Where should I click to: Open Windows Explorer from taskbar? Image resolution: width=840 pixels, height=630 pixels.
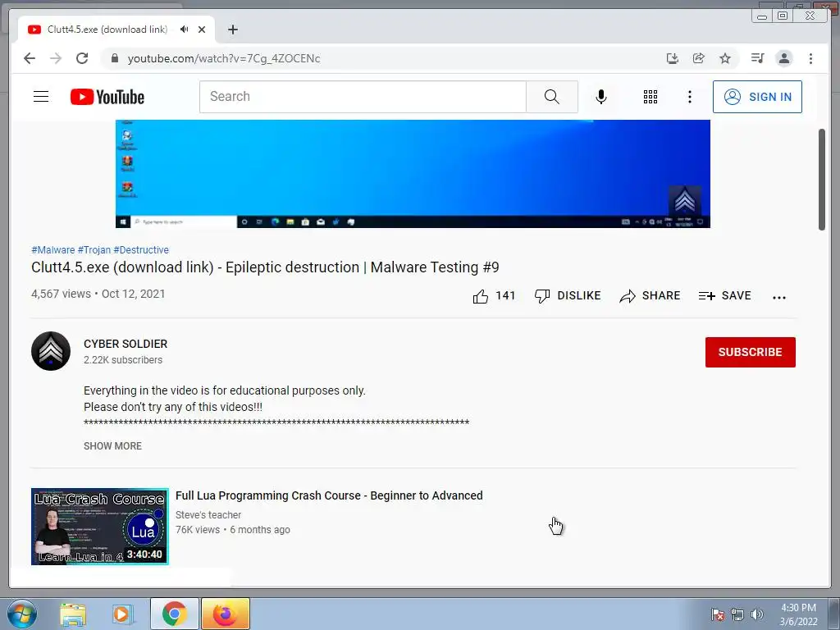(x=73, y=614)
